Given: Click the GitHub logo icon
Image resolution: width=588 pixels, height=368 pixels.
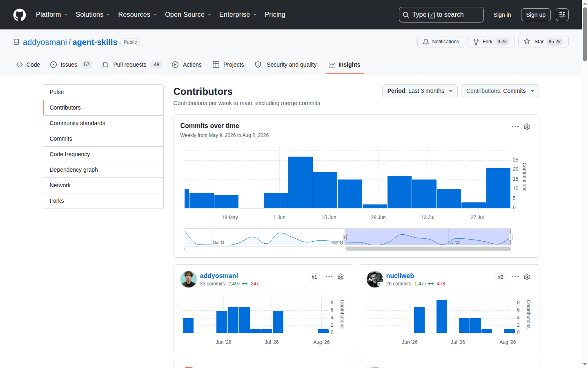Looking at the screenshot, I should (20, 15).
